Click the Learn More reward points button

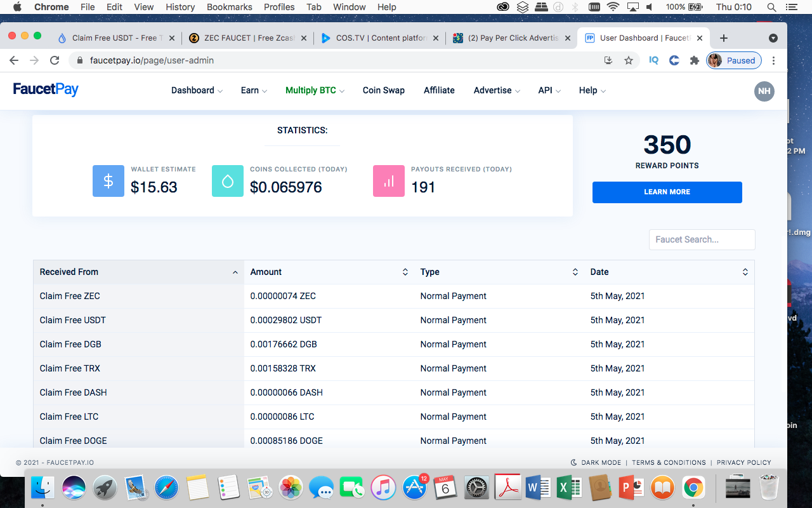(x=667, y=192)
